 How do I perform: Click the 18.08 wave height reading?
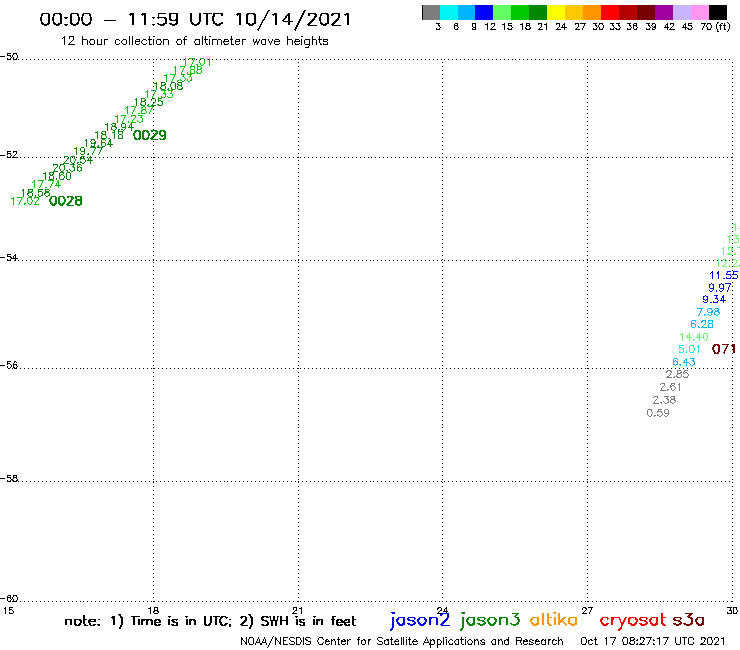coord(168,86)
